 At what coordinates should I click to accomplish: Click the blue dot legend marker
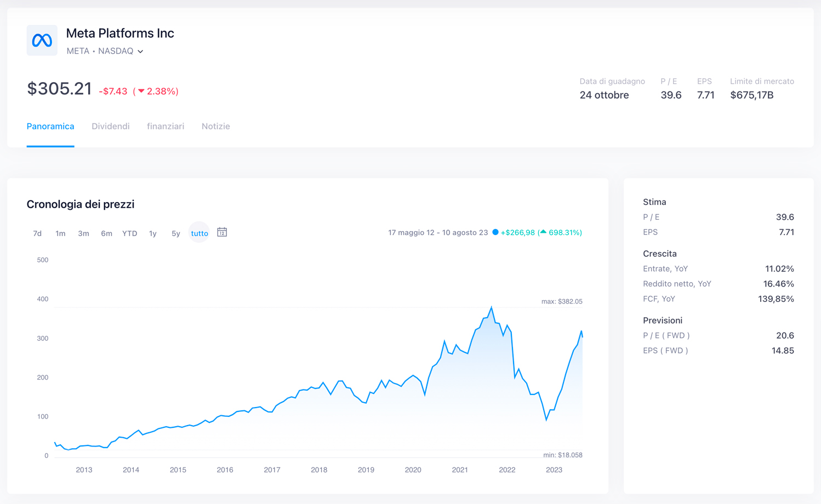click(495, 232)
